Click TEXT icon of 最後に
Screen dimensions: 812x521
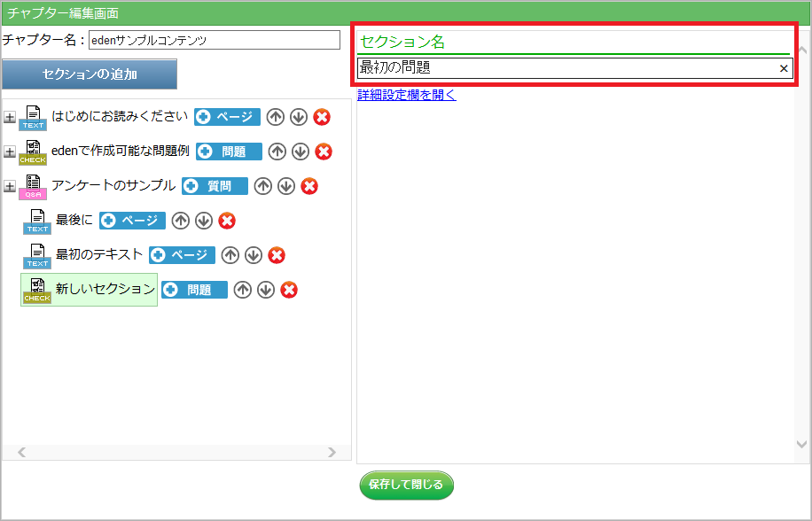pyautogui.click(x=36, y=222)
